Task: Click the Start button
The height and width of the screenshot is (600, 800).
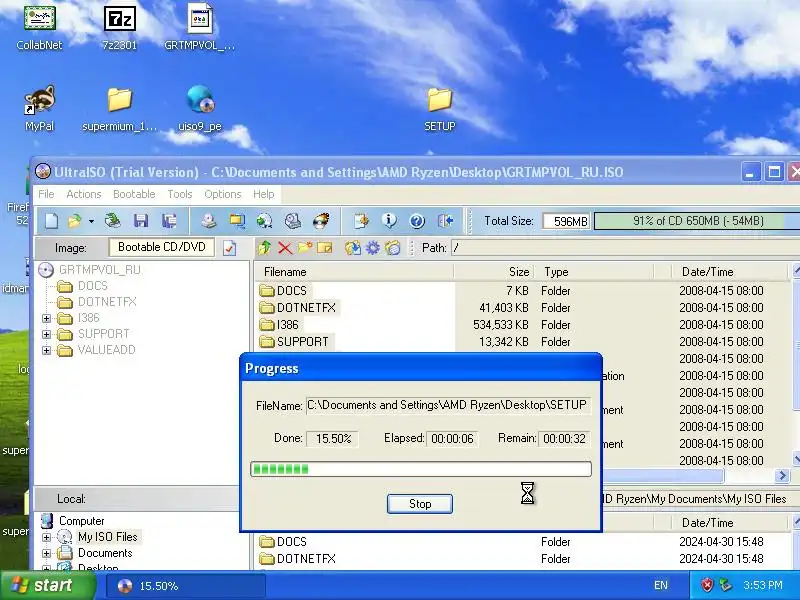Action: [47, 585]
